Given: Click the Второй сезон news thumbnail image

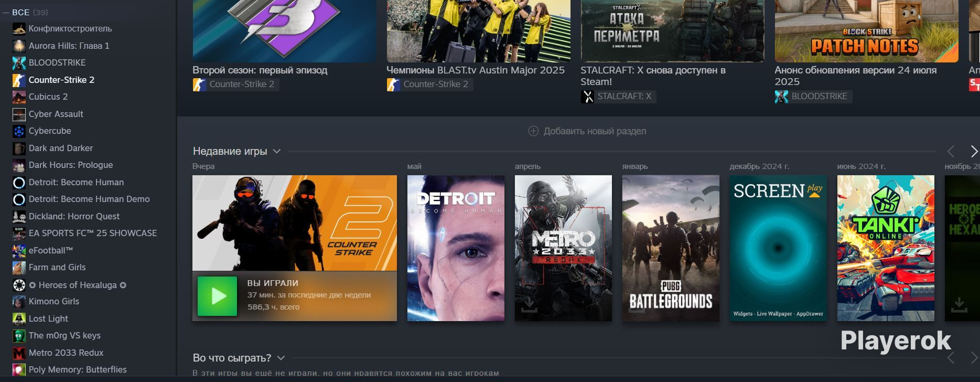Looking at the screenshot, I should pos(284,31).
